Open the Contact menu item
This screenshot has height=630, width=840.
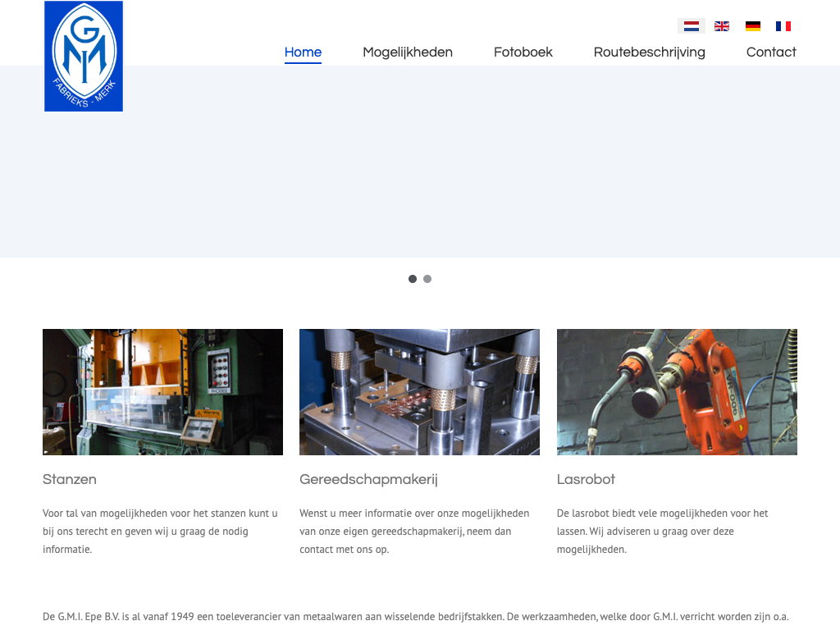(x=771, y=52)
